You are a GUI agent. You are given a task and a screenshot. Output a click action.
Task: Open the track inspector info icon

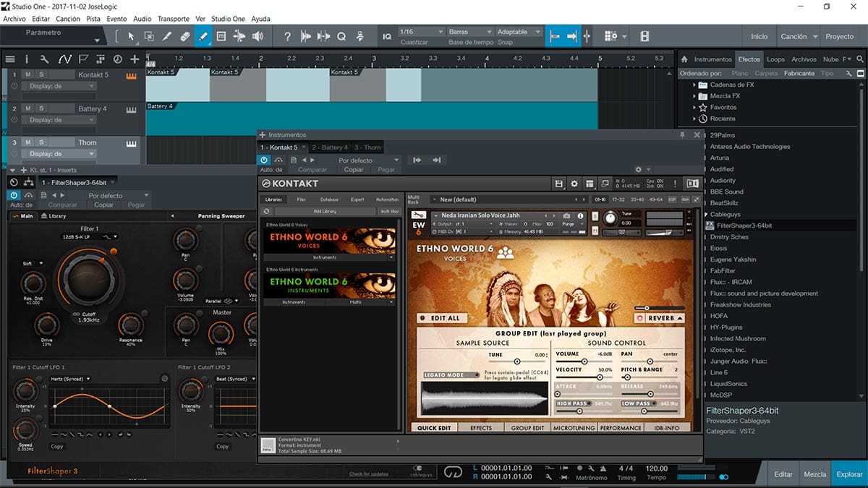coord(27,59)
